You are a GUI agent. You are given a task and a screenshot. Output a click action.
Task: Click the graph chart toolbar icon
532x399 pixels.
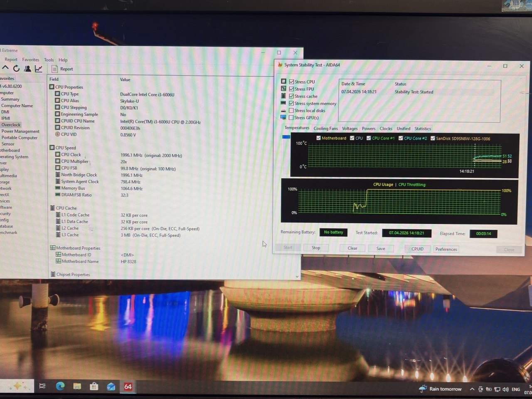(39, 69)
